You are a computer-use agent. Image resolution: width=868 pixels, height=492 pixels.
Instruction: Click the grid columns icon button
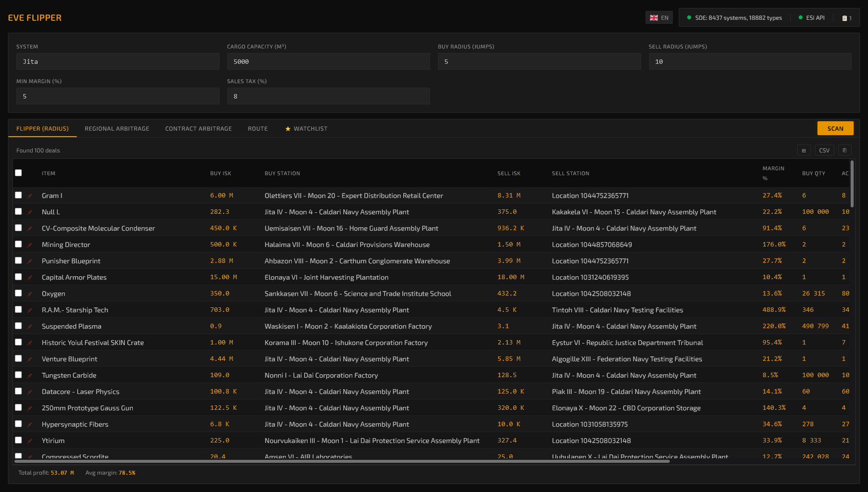pos(804,150)
